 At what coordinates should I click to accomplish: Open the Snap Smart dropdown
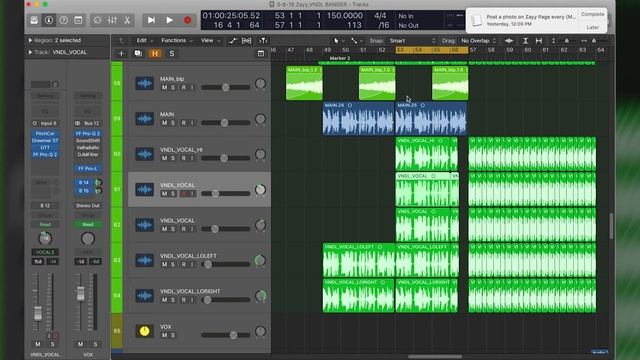[412, 41]
